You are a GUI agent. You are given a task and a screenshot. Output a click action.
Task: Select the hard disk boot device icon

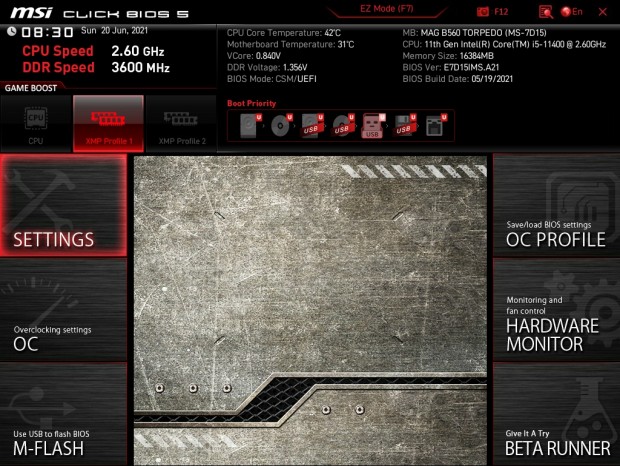(251, 126)
